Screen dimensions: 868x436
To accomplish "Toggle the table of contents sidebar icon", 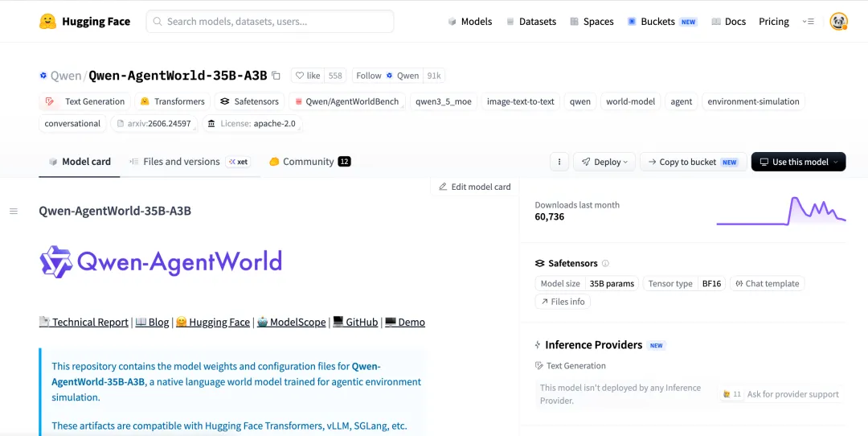I will tap(14, 211).
